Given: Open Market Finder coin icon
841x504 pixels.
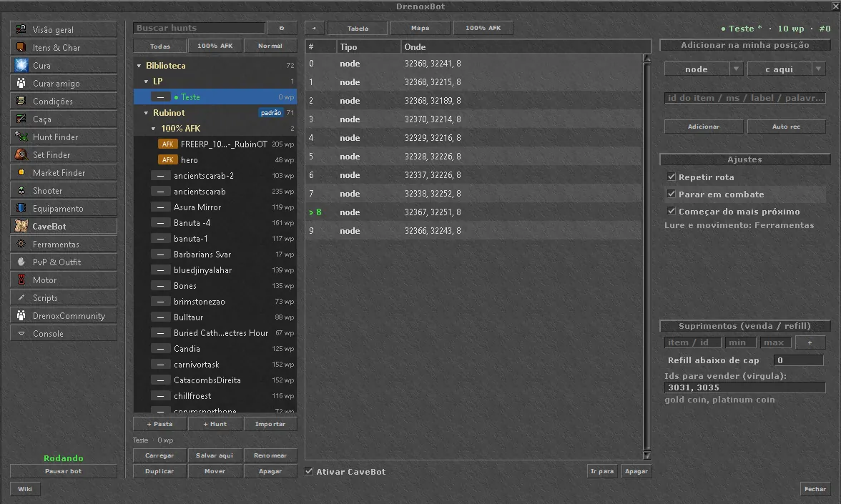Looking at the screenshot, I should pos(21,172).
